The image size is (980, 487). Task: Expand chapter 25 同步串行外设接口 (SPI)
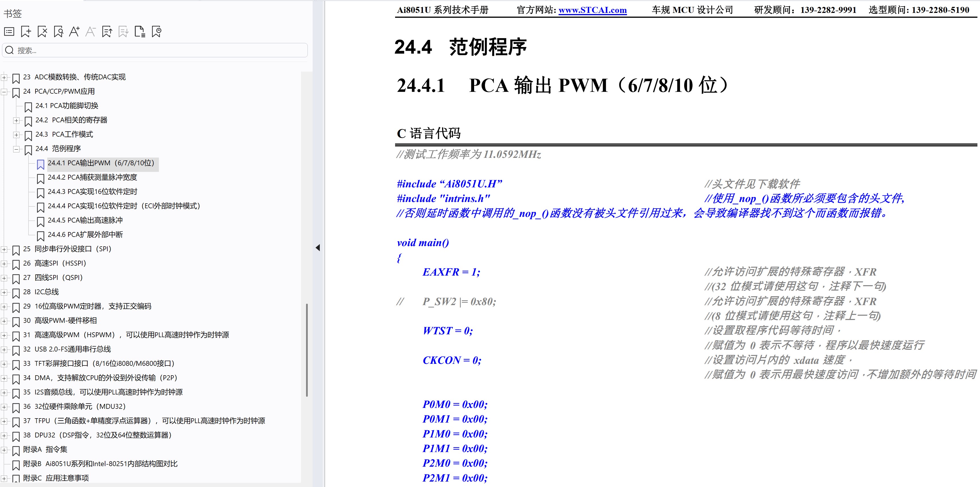4,250
